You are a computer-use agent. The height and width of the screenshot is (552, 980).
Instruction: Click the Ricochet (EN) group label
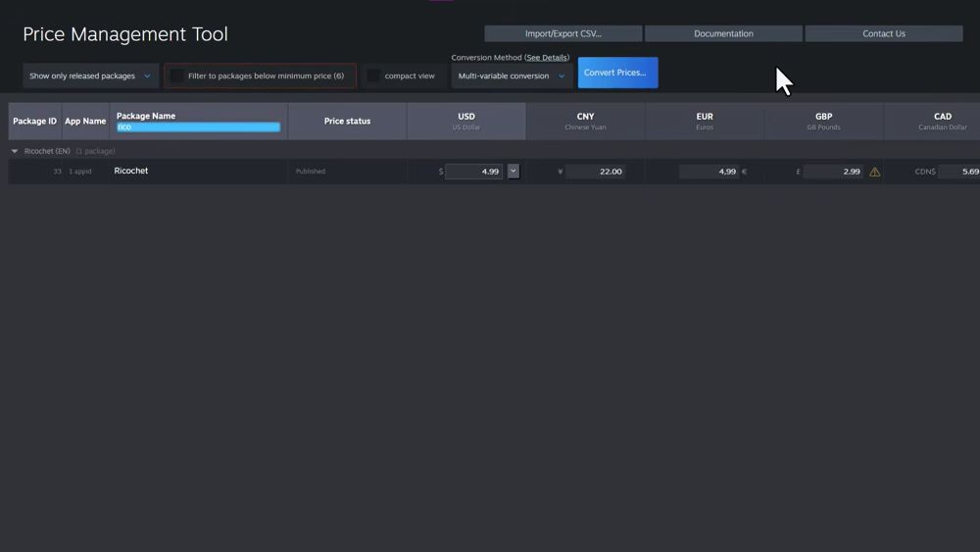tap(47, 151)
